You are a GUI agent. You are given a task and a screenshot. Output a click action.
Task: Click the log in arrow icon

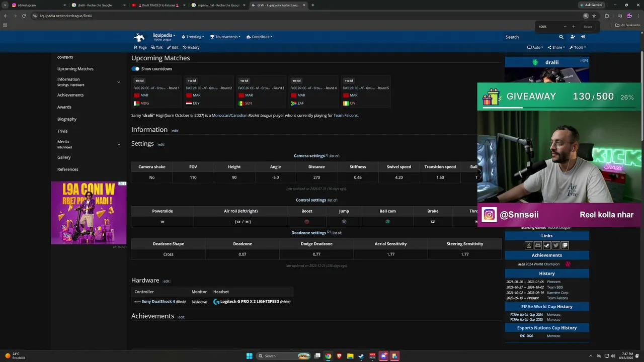[583, 37]
